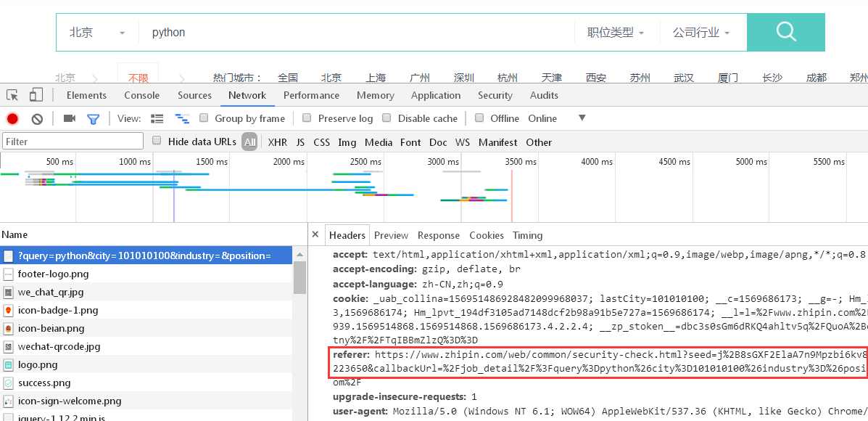Screen dimensions: 868x421
Task: Click the request list vertical scrollbar
Action: click(x=300, y=277)
